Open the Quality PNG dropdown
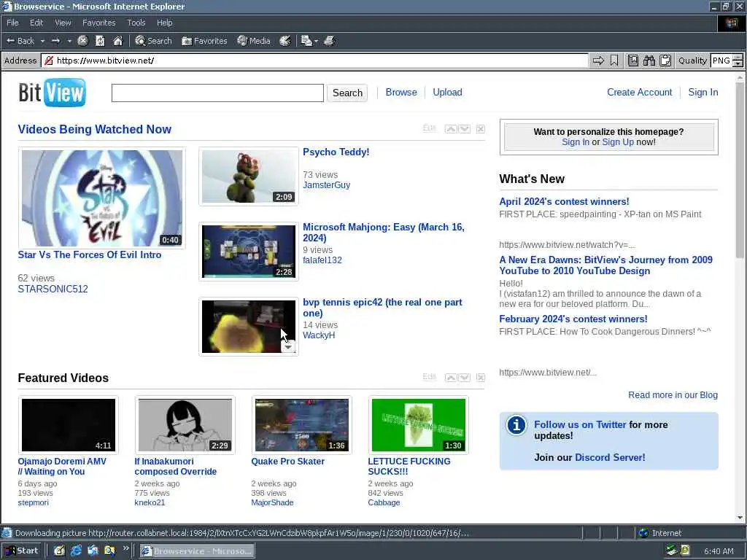 738,61
